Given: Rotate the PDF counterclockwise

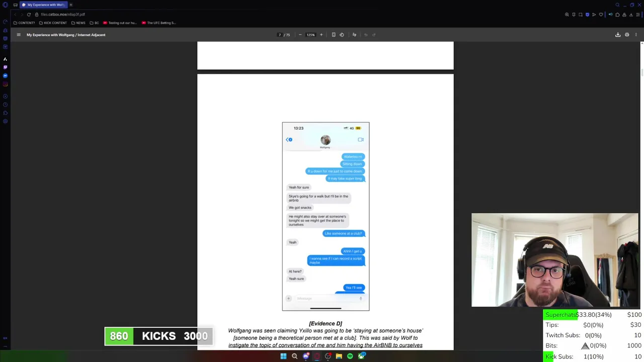Looking at the screenshot, I should [342, 35].
